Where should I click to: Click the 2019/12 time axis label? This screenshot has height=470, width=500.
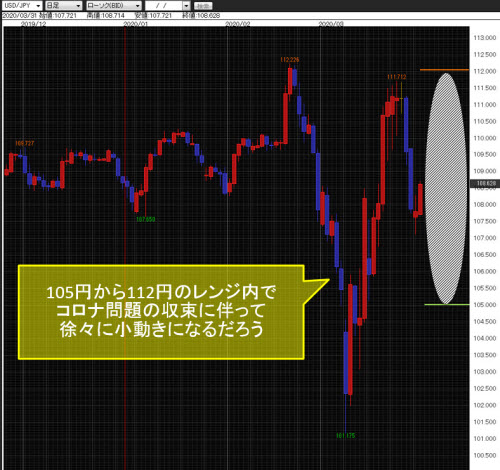click(x=33, y=24)
